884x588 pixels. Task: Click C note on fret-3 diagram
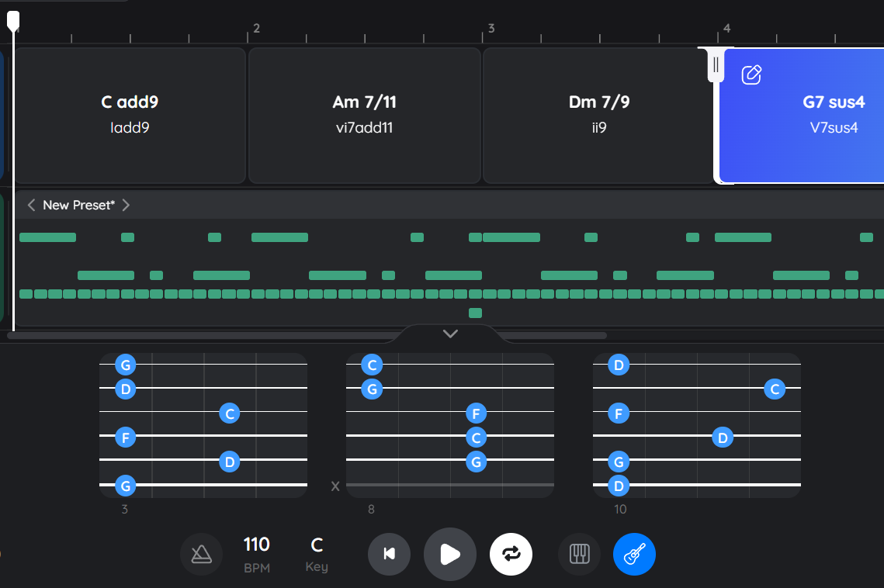230,413
